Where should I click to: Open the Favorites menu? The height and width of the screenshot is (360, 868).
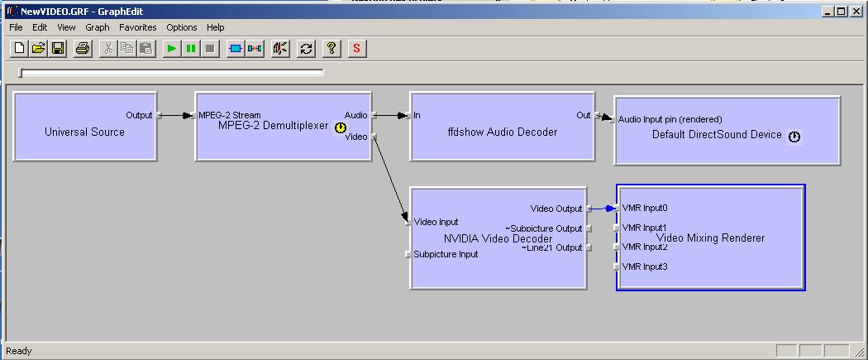pyautogui.click(x=137, y=27)
